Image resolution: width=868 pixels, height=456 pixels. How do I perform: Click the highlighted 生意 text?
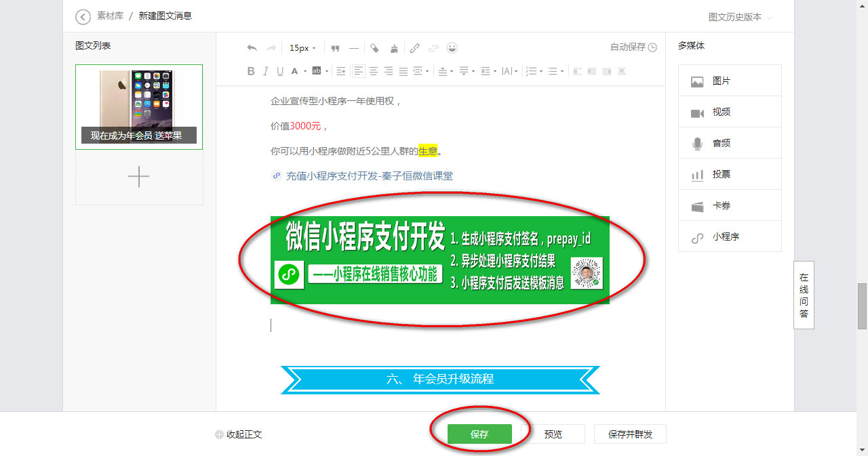428,151
